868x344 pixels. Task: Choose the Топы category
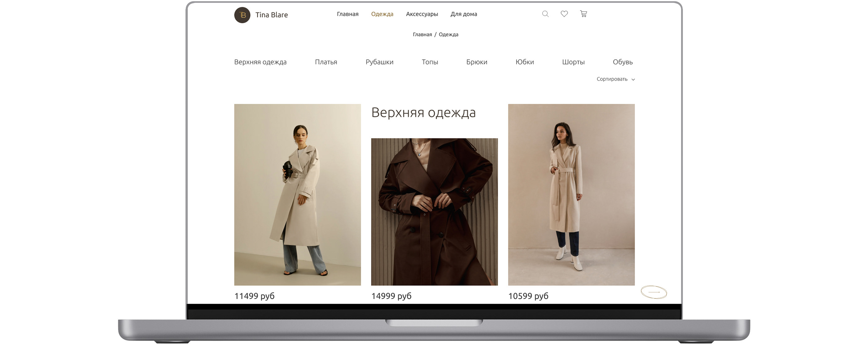[430, 62]
